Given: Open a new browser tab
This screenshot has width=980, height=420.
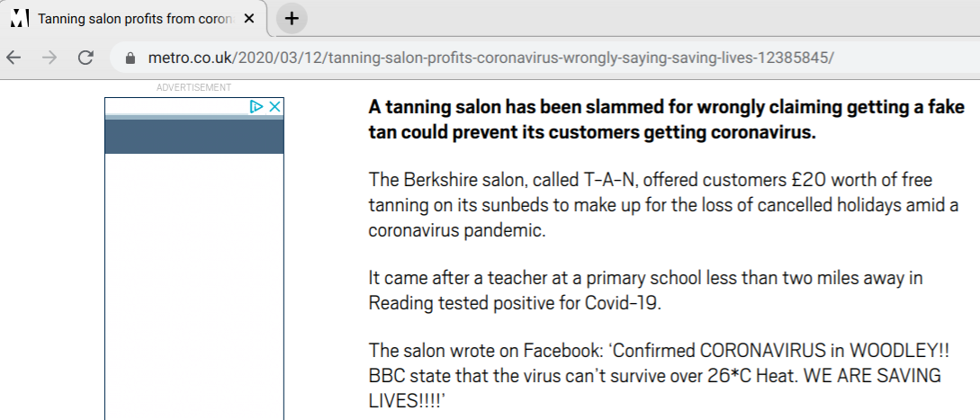Looking at the screenshot, I should pos(292,19).
